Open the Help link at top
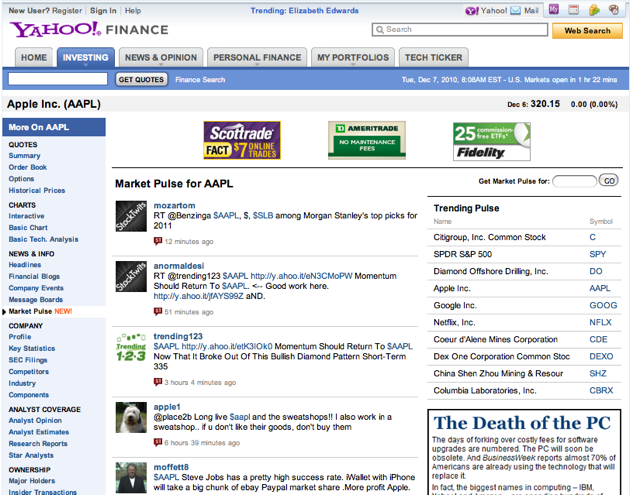 click(x=133, y=11)
